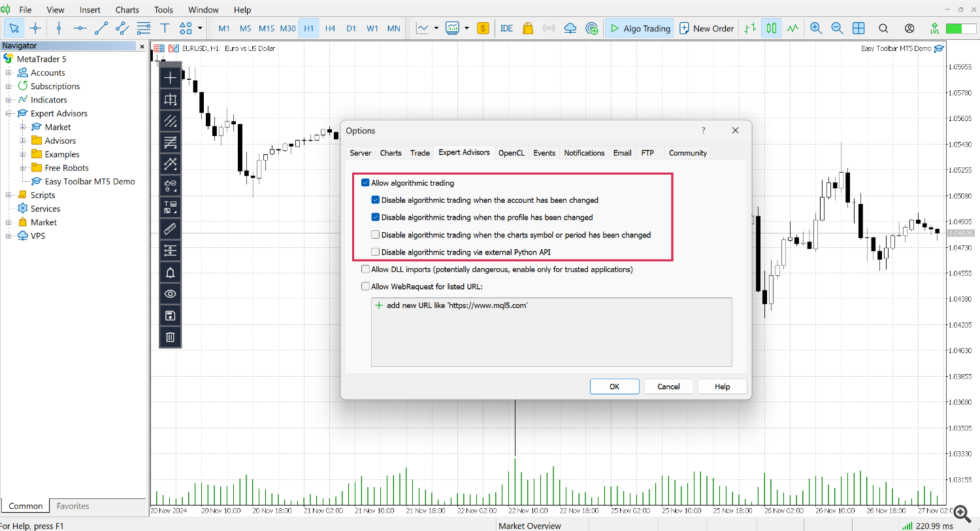Viewport: 980px width, 531px height.
Task: Click the signals broadcast icon
Action: click(x=549, y=28)
